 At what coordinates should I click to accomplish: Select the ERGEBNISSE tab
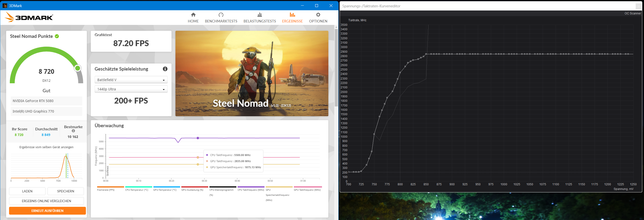click(292, 18)
